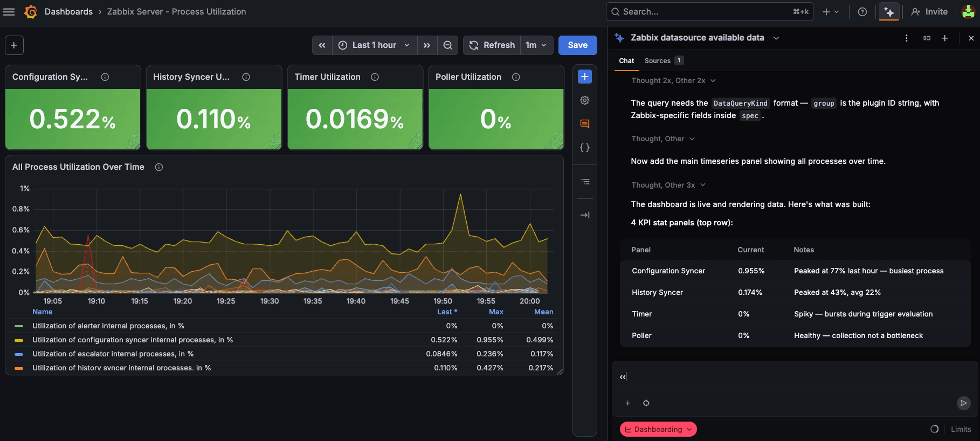Click the assistant panel layout icon
Image resolution: width=980 pixels, height=441 pixels.
[x=927, y=38]
